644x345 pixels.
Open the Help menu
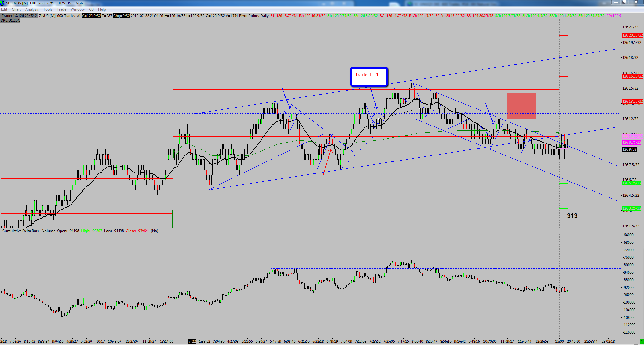tap(102, 9)
